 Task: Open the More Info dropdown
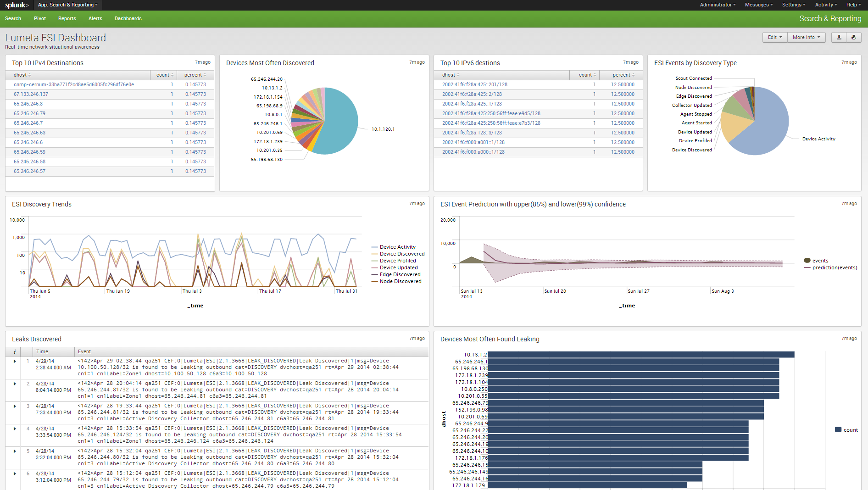(806, 37)
